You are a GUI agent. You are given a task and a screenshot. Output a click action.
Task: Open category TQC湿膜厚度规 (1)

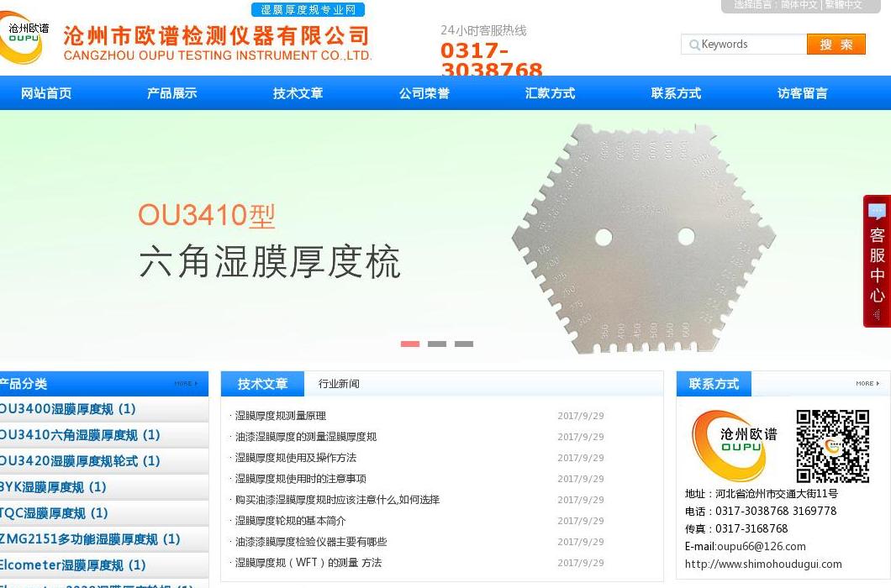coord(54,513)
